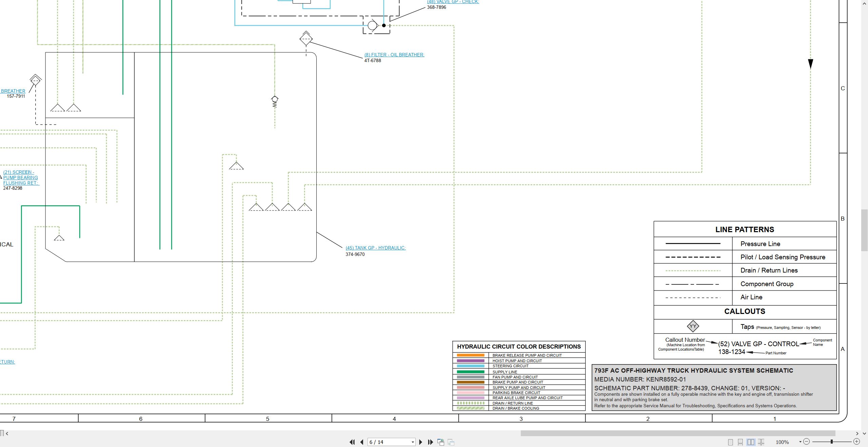Zoom in with the plus button
This screenshot has width=868, height=447.
[x=856, y=442]
